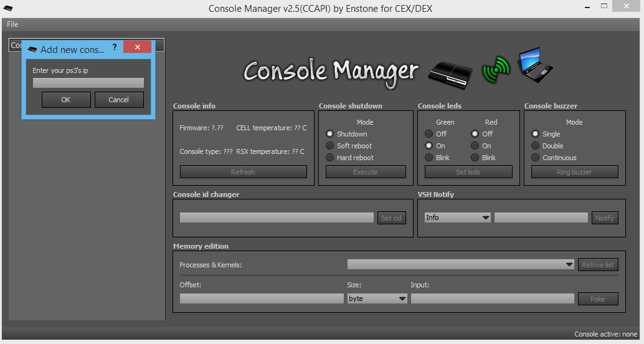Click the 'Firmware: ?.??' text

[201, 128]
